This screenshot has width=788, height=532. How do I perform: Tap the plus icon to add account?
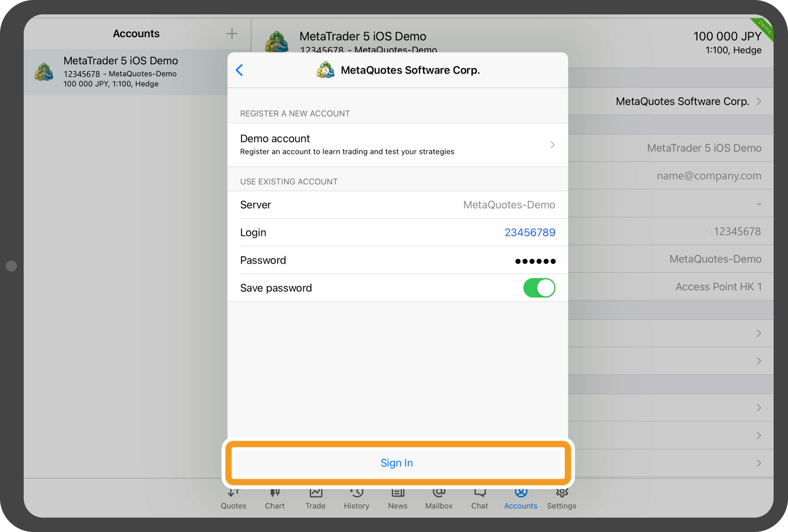[231, 34]
